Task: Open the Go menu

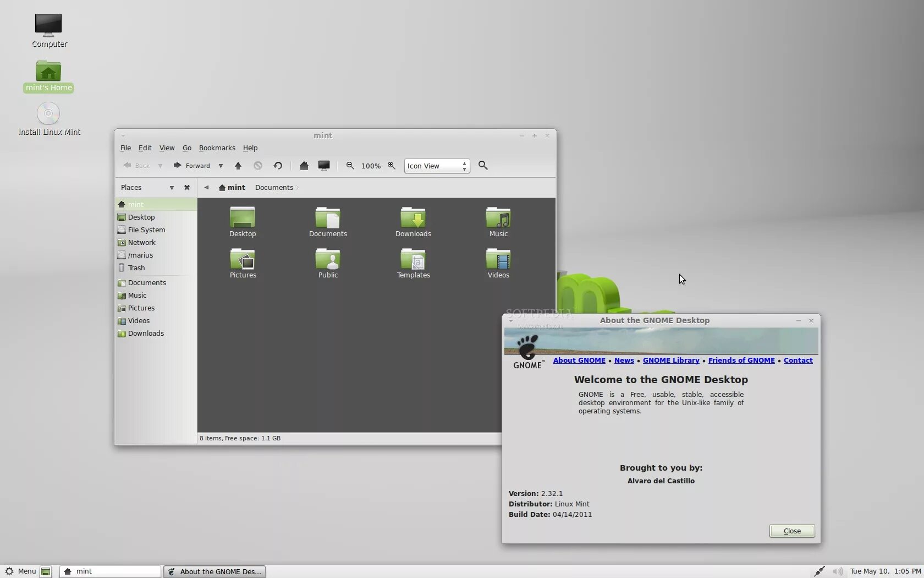Action: click(187, 148)
